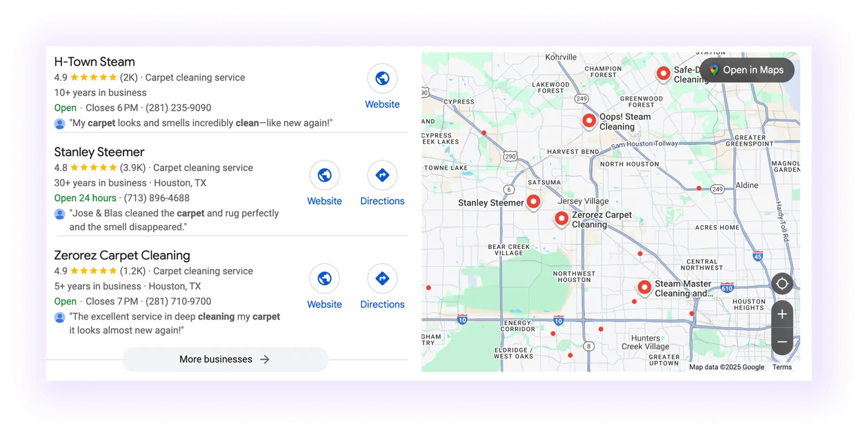Screen dimensions: 868x437
Task: Click "5+ years in business" text
Action: (98, 286)
